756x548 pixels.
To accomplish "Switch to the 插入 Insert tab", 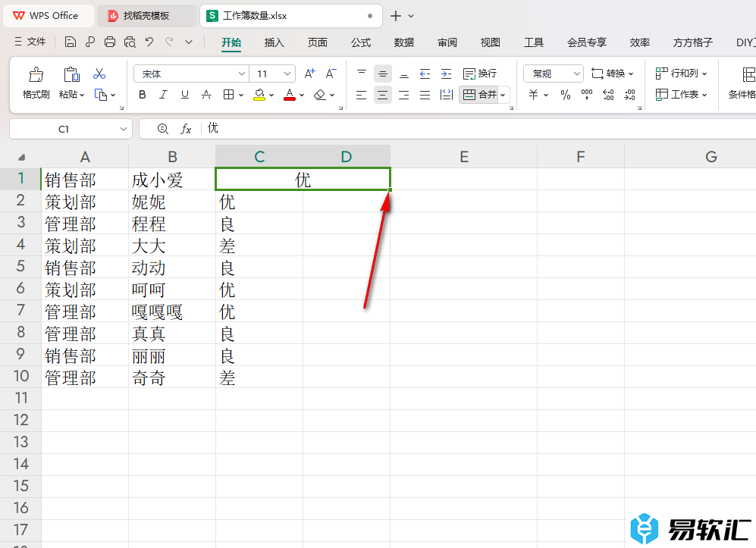I will point(274,42).
